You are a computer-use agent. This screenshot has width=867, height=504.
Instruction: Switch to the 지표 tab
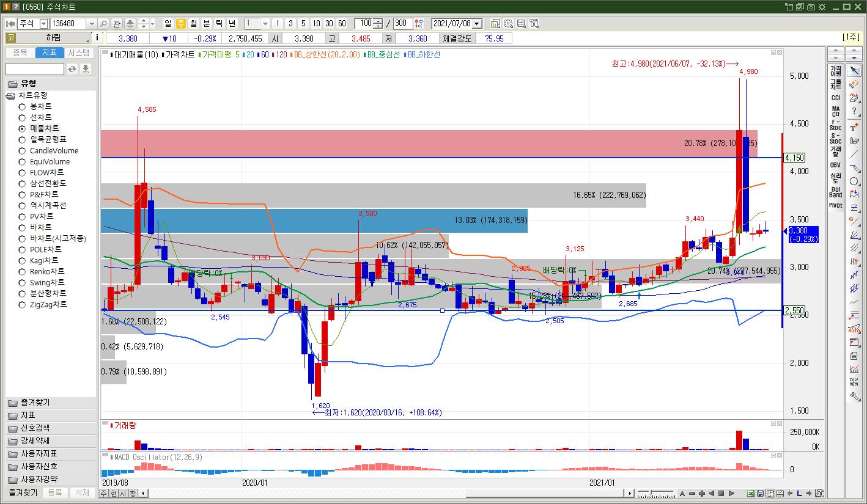pyautogui.click(x=50, y=53)
